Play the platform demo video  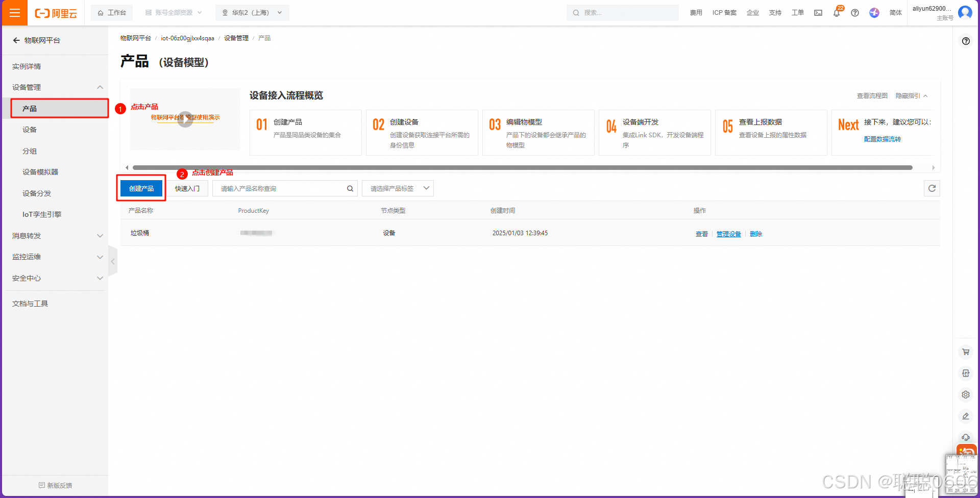coord(185,119)
